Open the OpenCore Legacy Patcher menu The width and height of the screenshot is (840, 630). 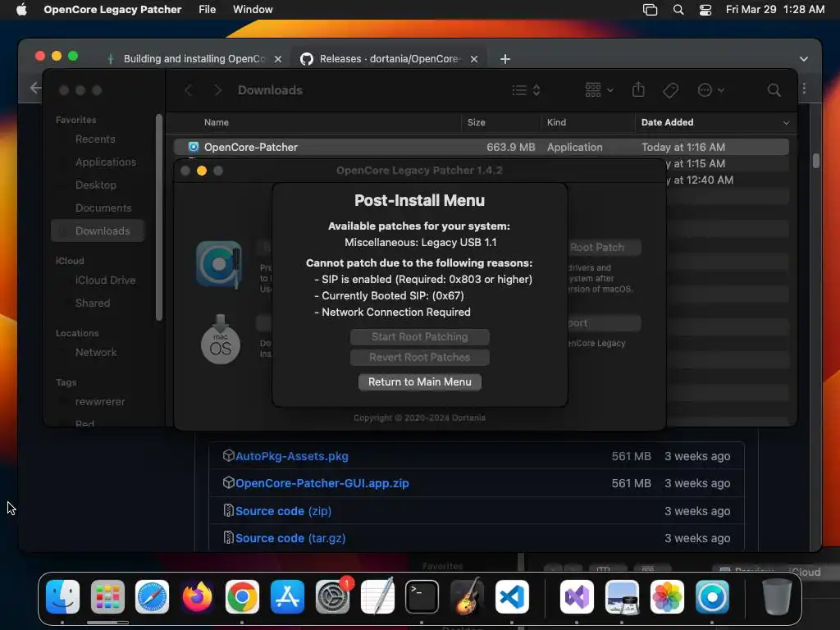tap(112, 10)
